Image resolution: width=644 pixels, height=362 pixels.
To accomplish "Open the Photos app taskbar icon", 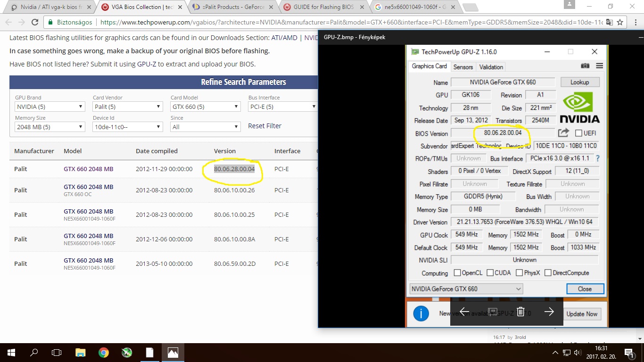I will pos(173,353).
